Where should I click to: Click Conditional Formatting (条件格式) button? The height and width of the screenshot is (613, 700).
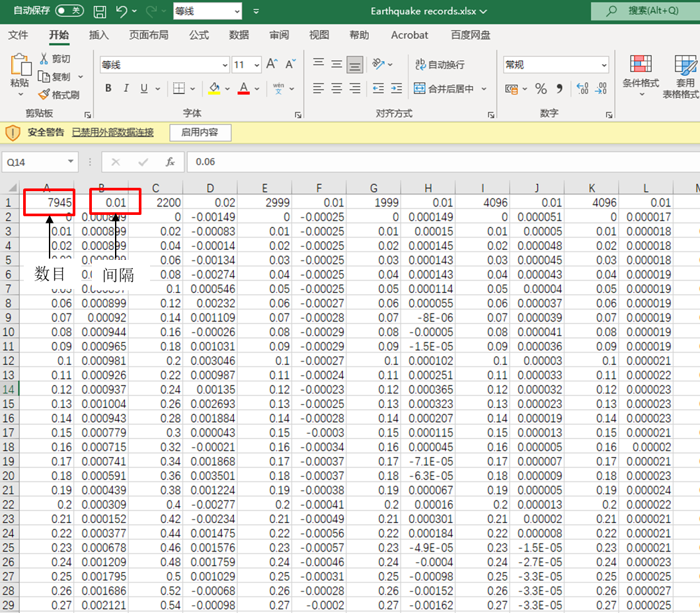tap(641, 74)
